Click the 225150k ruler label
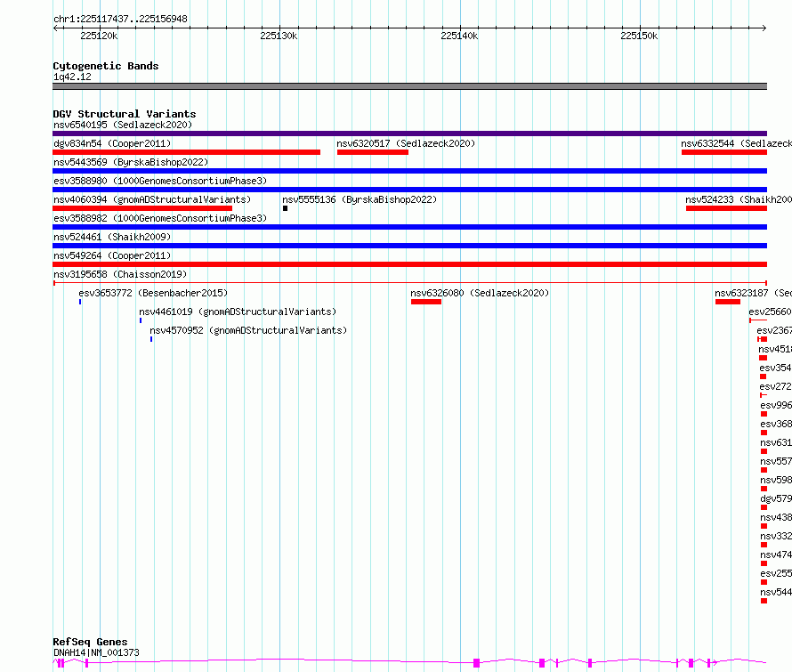792x672 pixels. pyautogui.click(x=639, y=36)
